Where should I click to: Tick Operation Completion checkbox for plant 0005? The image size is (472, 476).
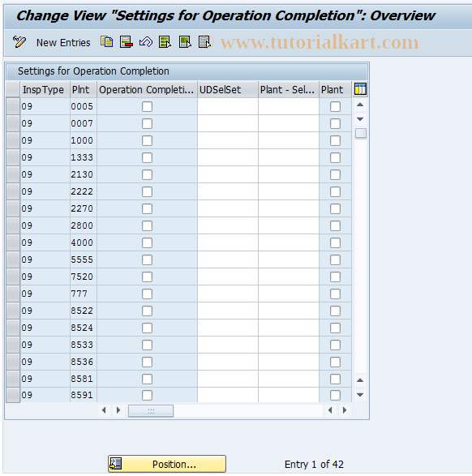click(x=148, y=106)
